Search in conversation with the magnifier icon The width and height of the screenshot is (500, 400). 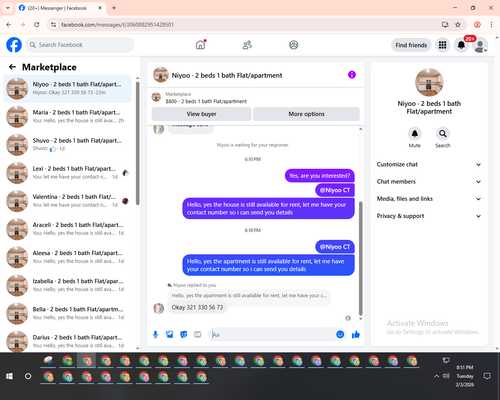coord(443,134)
